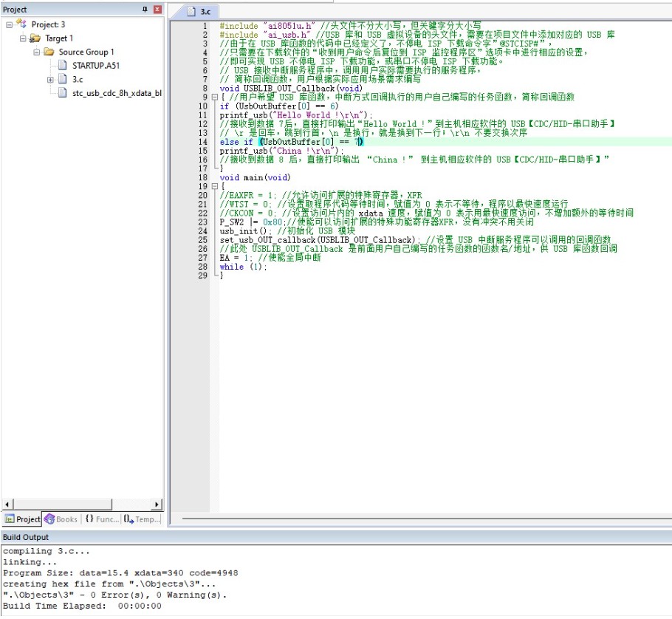Screen dimensions: 672x619
Task: Click 'creating hex file' output line
Action: point(109,584)
